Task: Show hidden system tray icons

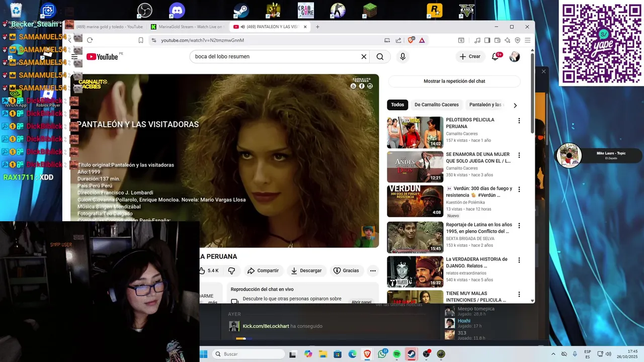Action: [553, 354]
